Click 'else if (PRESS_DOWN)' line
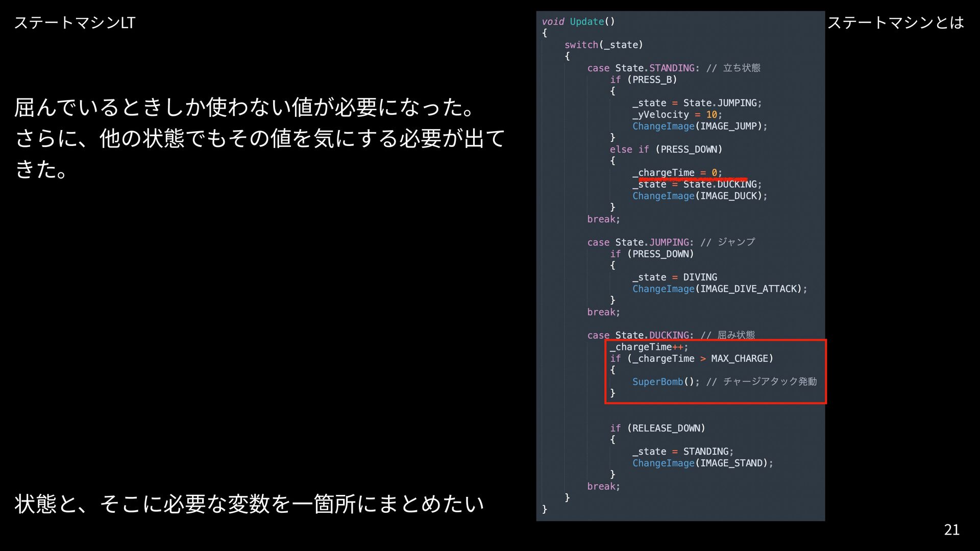This screenshot has height=551, width=980. click(666, 149)
